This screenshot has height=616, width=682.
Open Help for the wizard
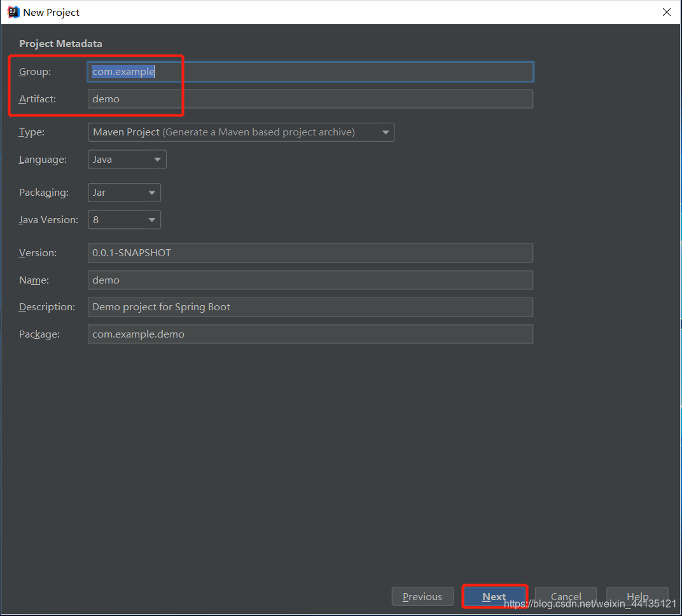pos(637,596)
